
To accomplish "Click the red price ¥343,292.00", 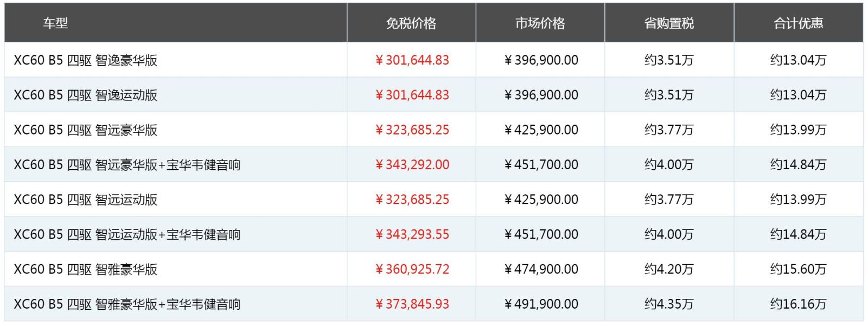I will (x=412, y=164).
